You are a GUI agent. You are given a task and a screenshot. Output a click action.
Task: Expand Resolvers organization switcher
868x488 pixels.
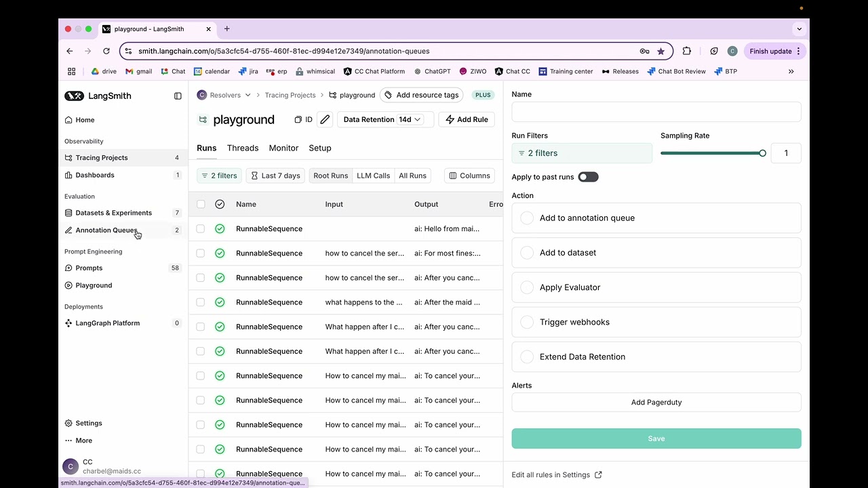click(x=224, y=96)
